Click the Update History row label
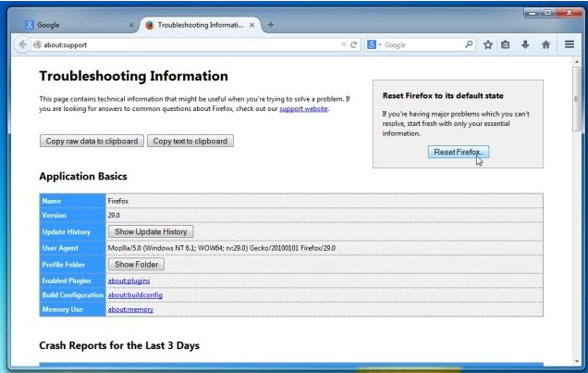588x373 pixels. point(66,232)
